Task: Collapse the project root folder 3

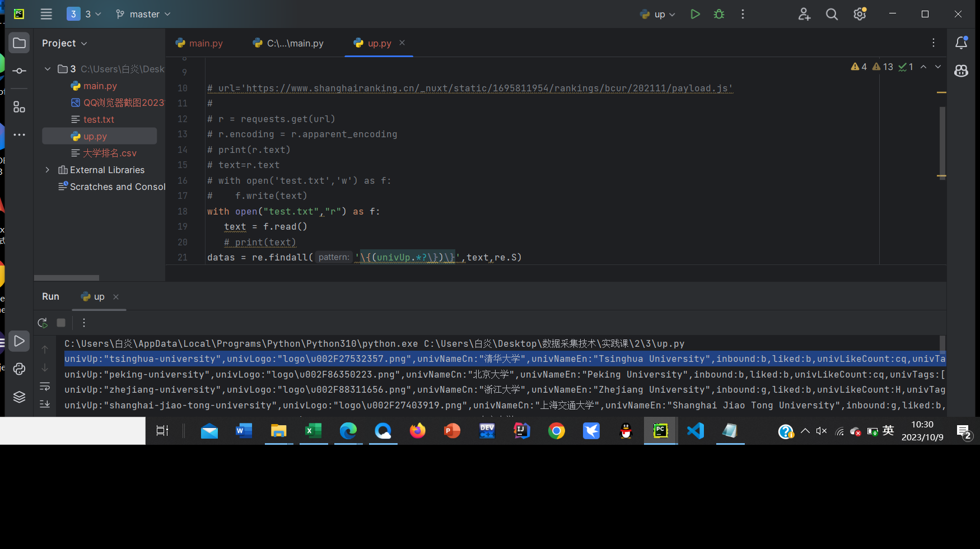Action: coord(48,69)
